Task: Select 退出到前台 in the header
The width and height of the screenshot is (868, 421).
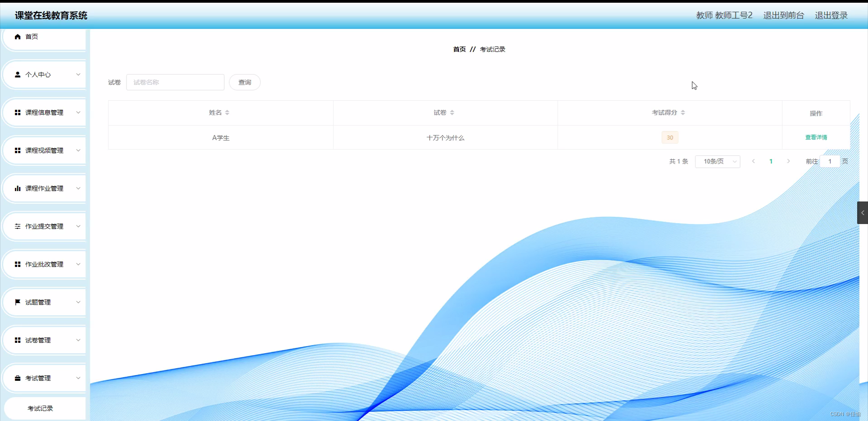Action: [x=783, y=15]
